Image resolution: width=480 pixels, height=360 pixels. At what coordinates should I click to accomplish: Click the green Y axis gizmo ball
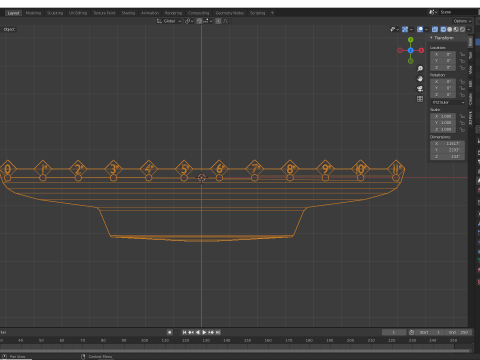point(411,40)
